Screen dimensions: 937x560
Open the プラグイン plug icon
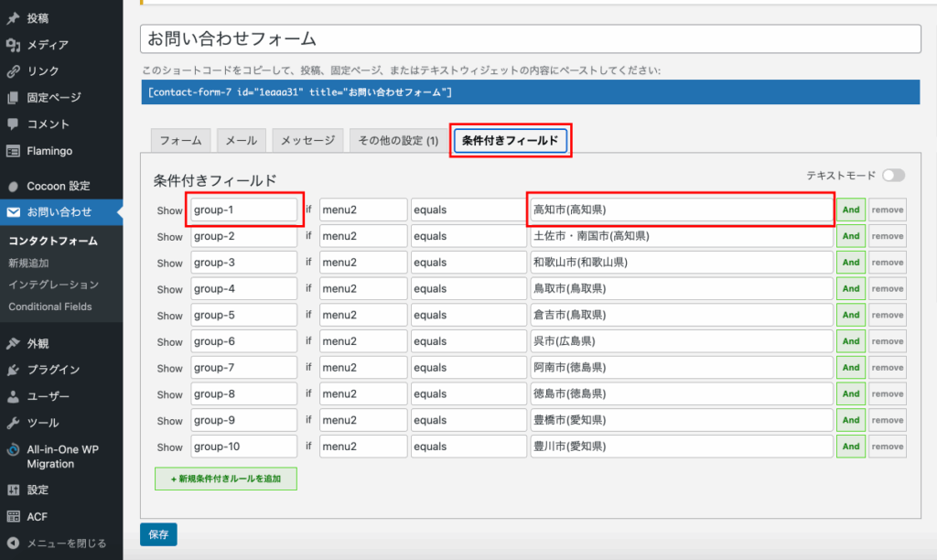[13, 371]
